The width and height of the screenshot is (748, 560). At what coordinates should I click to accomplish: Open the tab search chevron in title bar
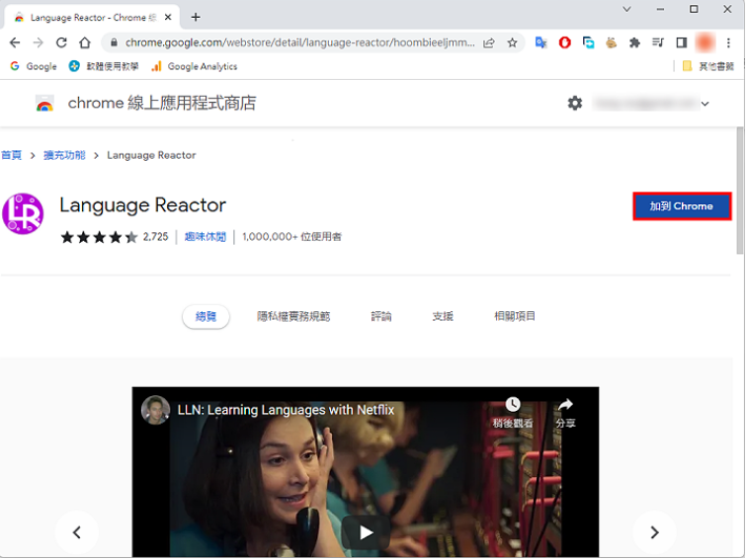[626, 9]
